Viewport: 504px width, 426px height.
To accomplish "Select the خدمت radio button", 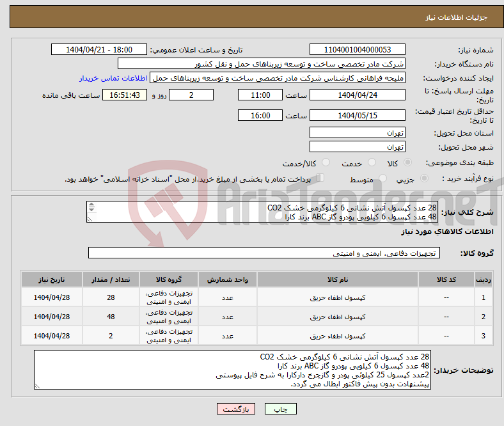I will (x=372, y=162).
